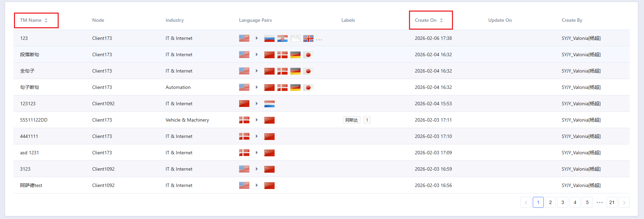Click the Danish flag in the asd 1231 row
This screenshot has height=219, width=644.
[244, 153]
